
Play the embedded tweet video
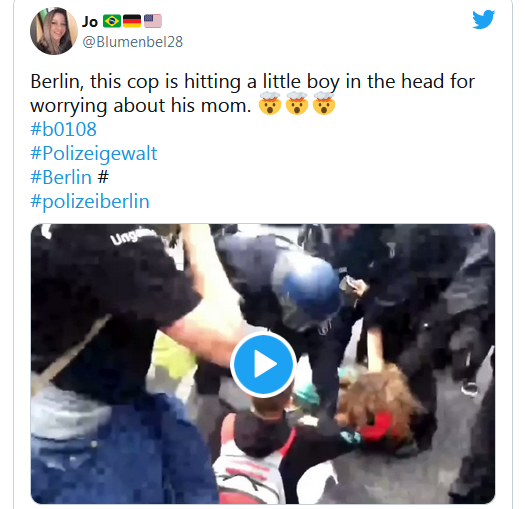(x=263, y=364)
